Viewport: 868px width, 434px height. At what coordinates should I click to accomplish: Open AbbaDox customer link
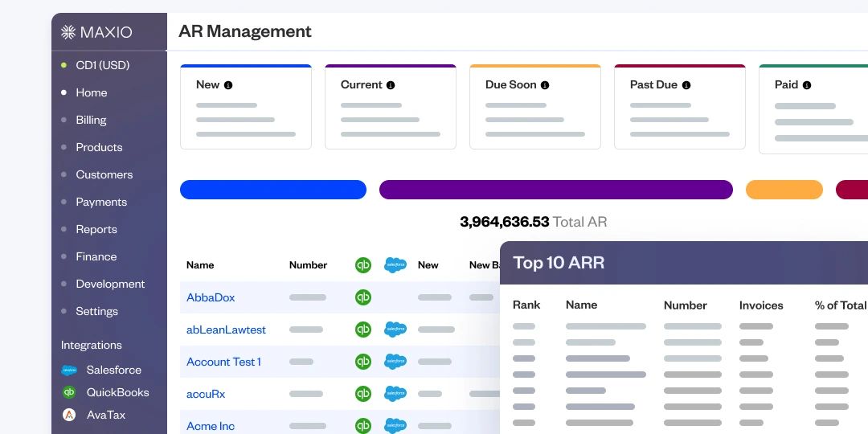tap(211, 297)
